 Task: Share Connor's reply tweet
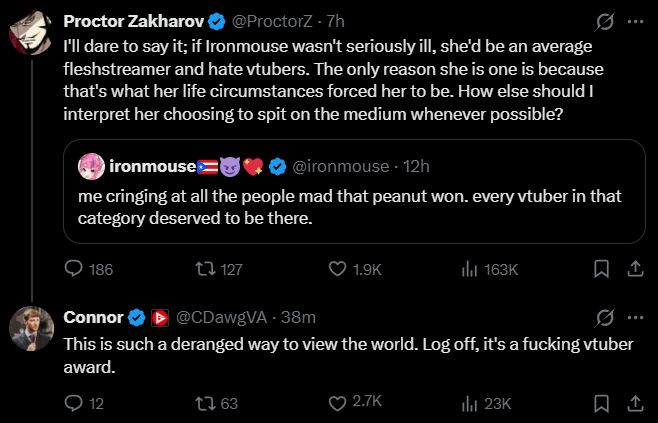(x=634, y=403)
